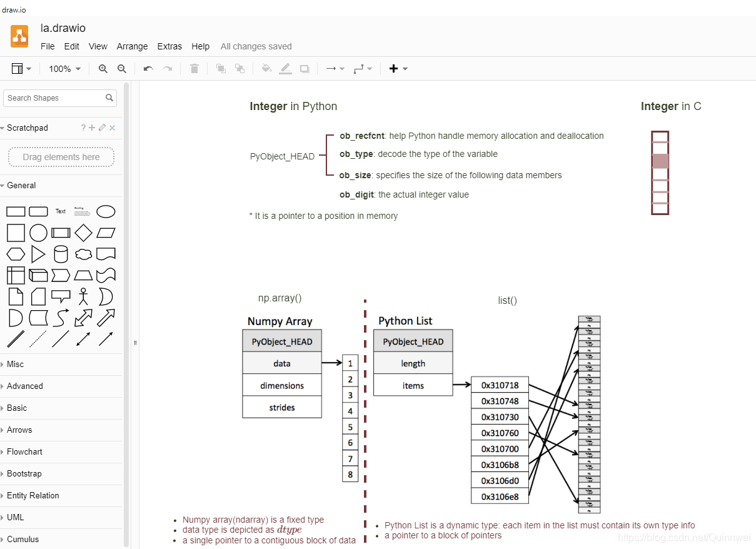Zoom out with the magnifier minus icon
Viewport: 756px width, 549px height.
point(122,69)
